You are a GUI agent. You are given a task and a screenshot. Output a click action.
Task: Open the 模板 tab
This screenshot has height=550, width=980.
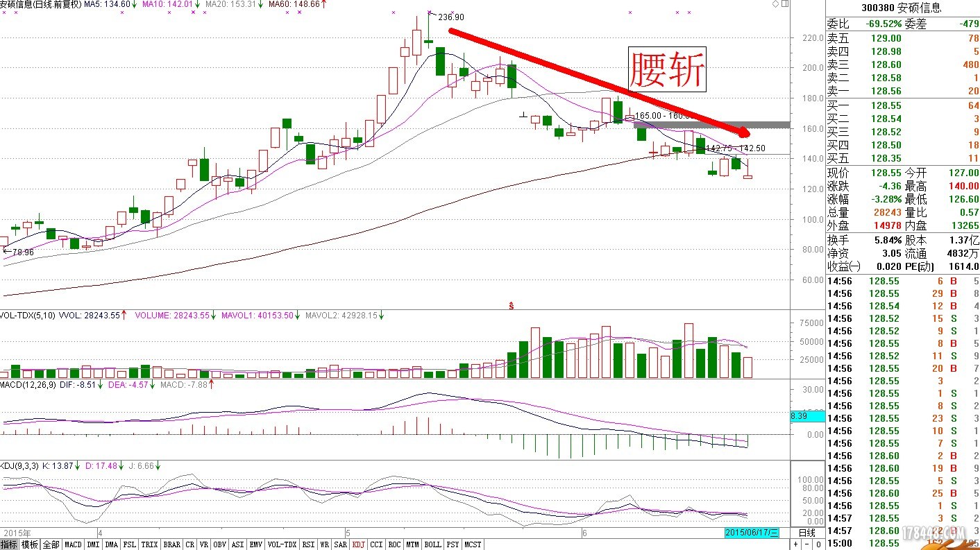pos(29,544)
